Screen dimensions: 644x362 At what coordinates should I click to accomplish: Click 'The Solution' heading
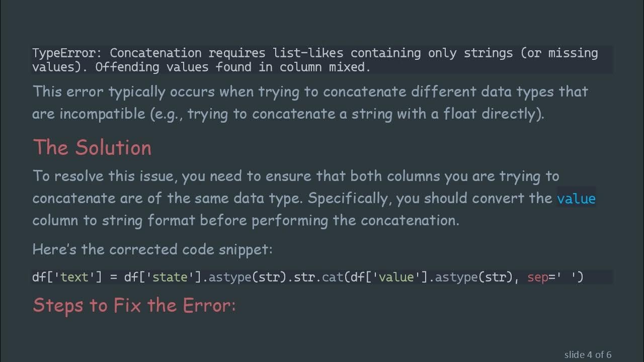click(92, 147)
